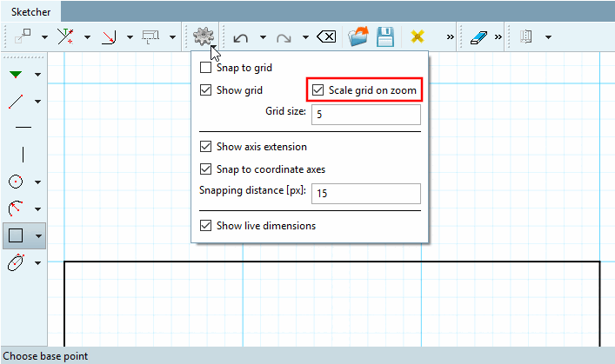
Task: Click the redo arrow icon
Action: click(284, 37)
